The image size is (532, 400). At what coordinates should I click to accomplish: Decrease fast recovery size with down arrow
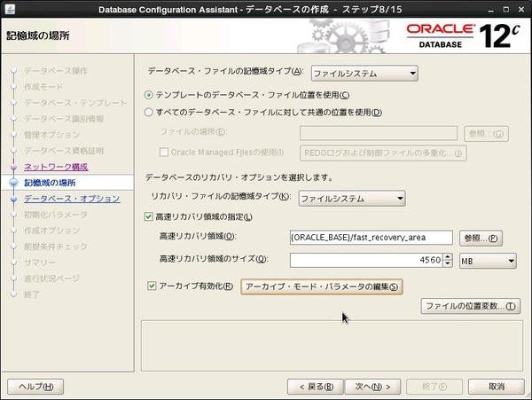pos(448,263)
